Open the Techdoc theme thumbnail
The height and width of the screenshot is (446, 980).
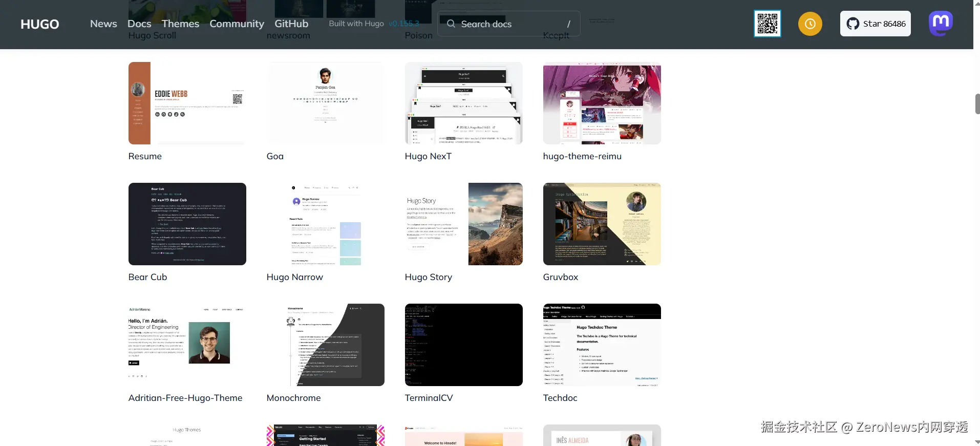pos(602,345)
